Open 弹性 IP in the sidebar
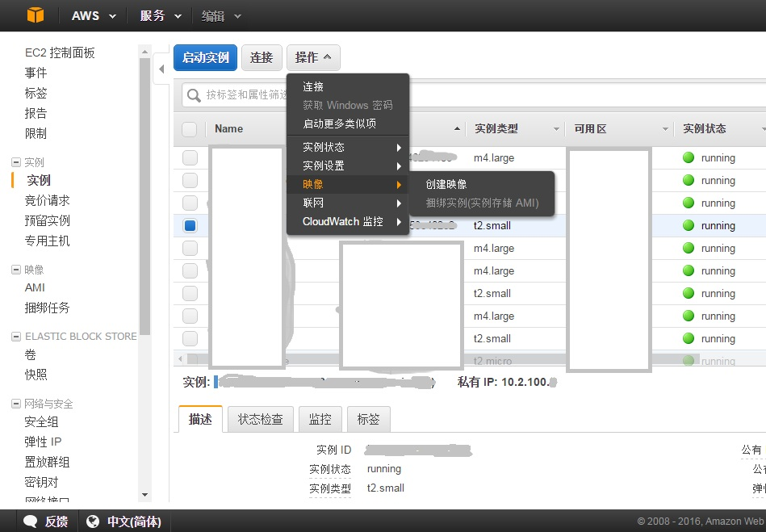The width and height of the screenshot is (766, 532). (43, 442)
